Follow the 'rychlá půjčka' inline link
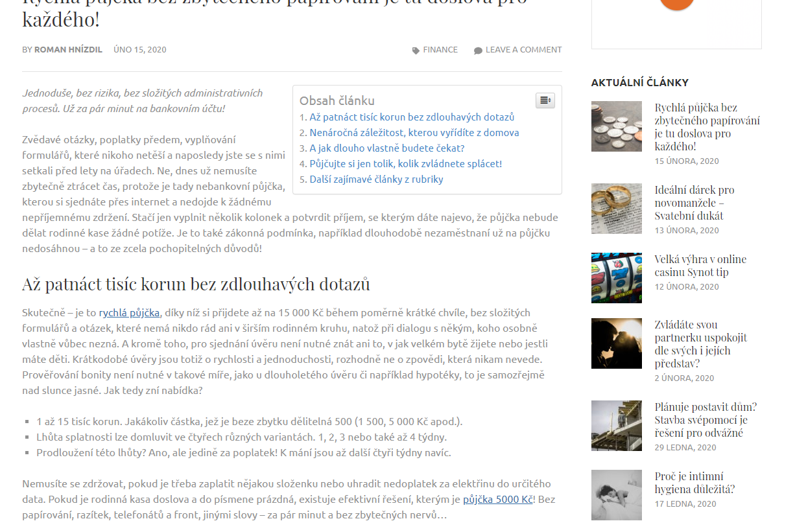Image resolution: width=795 pixels, height=532 pixels. point(129,312)
